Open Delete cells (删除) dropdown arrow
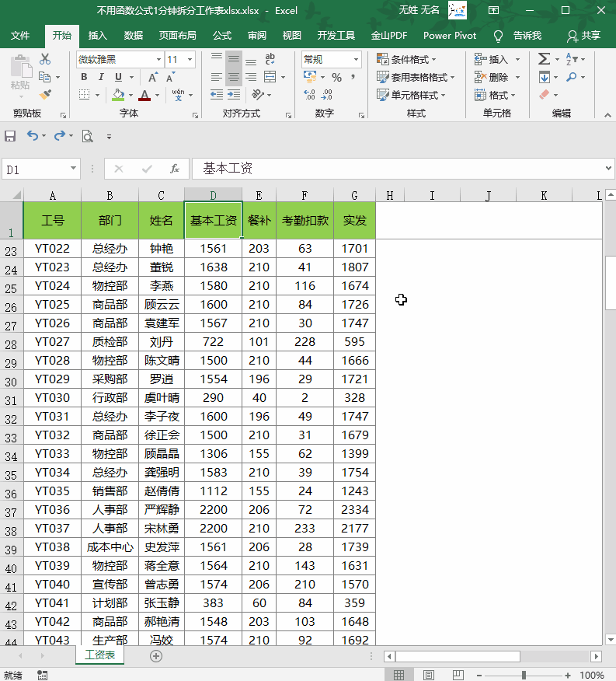616x681 pixels. click(517, 77)
